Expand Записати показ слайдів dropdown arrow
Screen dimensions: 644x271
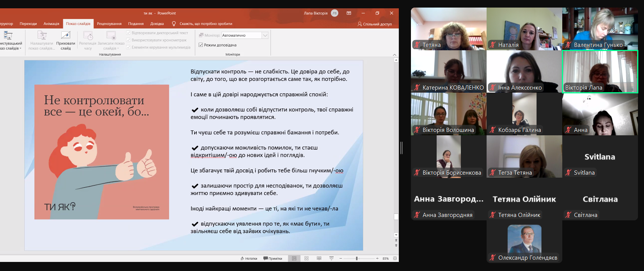[x=118, y=48]
